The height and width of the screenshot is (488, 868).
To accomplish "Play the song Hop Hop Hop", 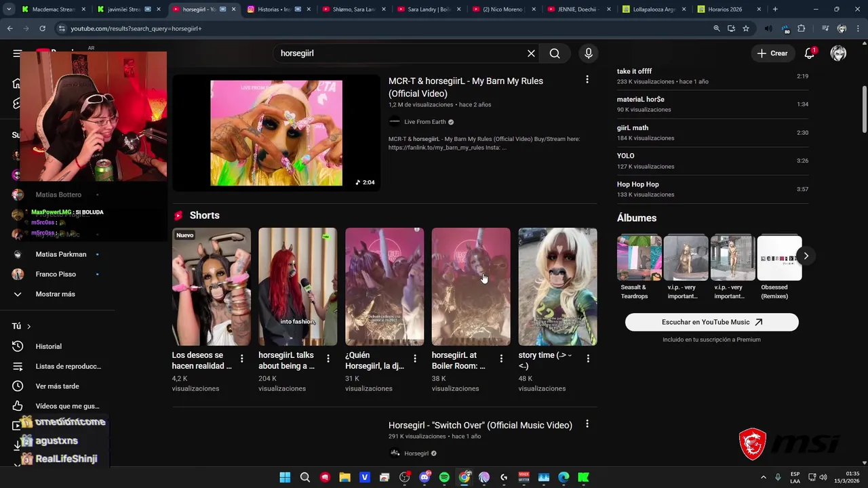I will click(x=712, y=189).
